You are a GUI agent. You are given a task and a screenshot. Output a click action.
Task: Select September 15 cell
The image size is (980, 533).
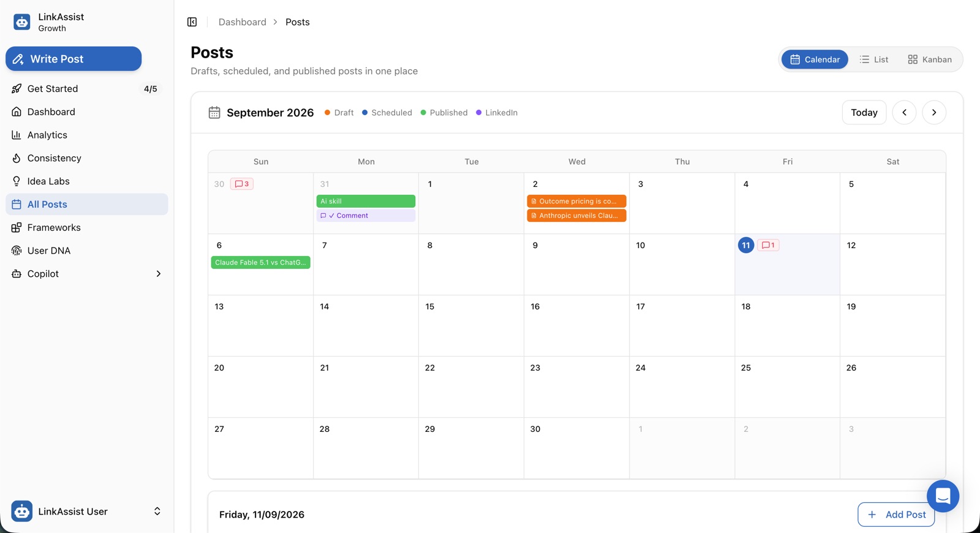pyautogui.click(x=471, y=326)
